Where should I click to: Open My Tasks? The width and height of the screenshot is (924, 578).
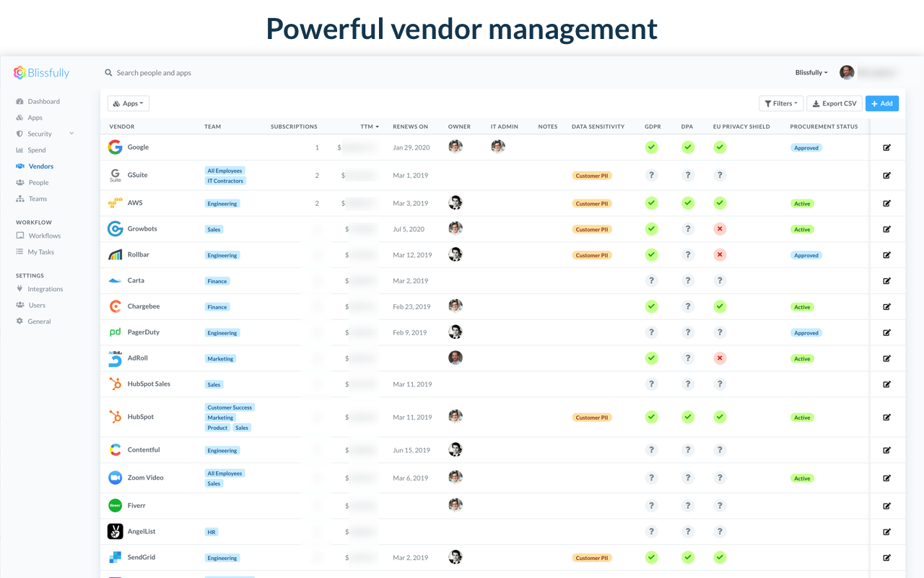(x=35, y=252)
